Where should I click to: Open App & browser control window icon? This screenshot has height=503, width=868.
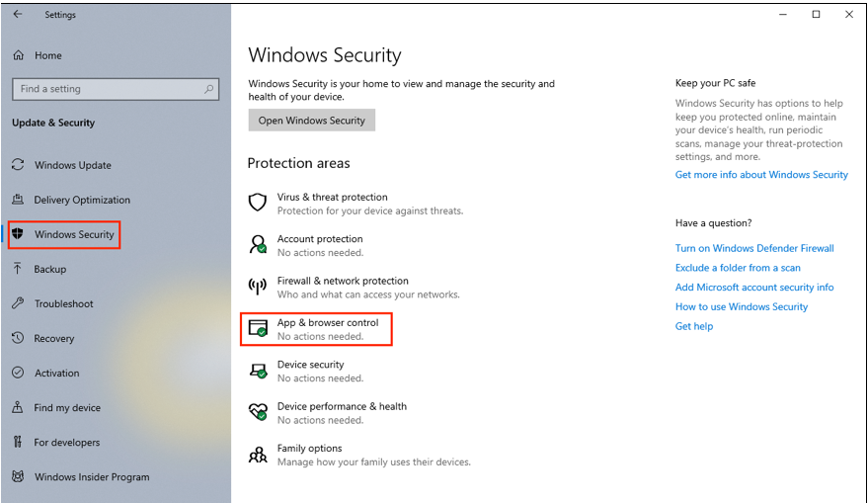(x=258, y=328)
